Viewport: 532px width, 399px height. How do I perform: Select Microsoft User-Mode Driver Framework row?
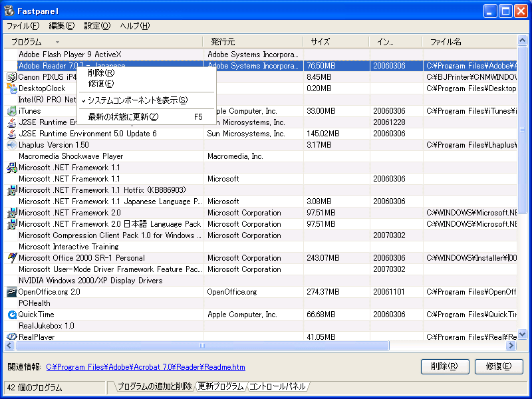coord(260,269)
